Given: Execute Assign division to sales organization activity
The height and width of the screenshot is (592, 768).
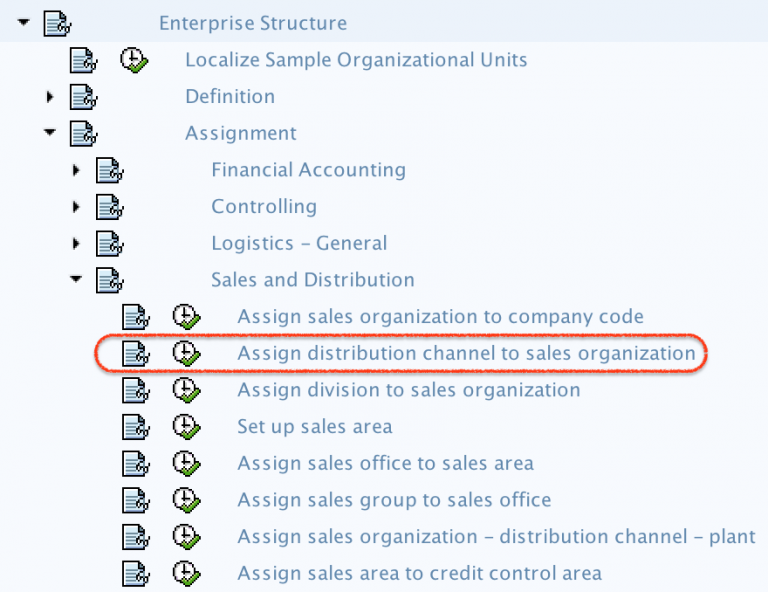Looking at the screenshot, I should click(187, 390).
